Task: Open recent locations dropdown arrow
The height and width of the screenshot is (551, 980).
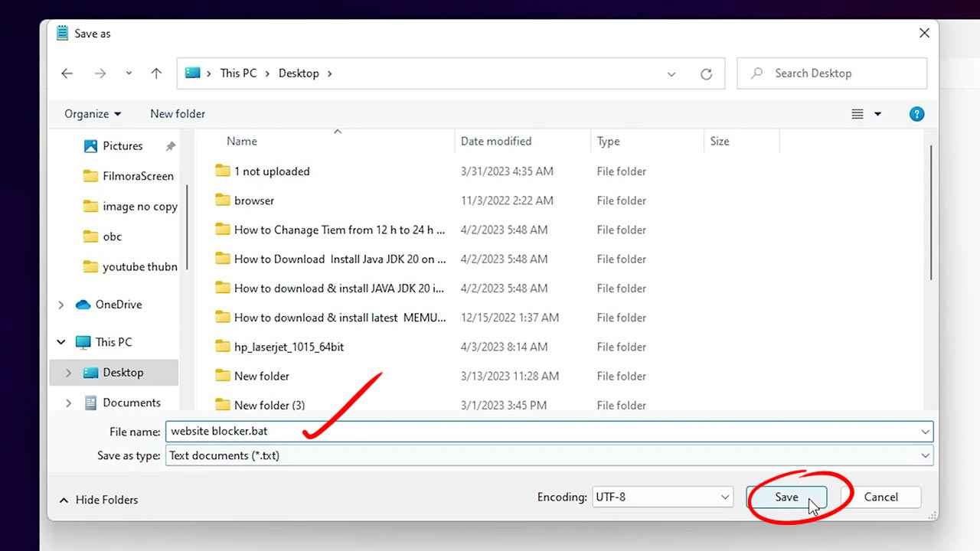Action: [x=129, y=73]
